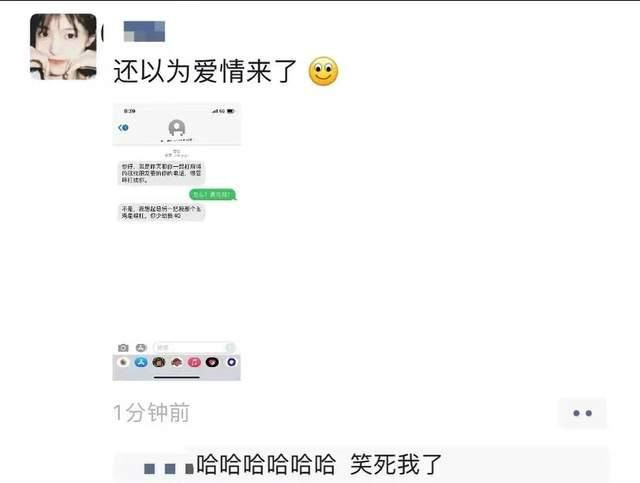Open the two-dot comment and like menu
The height and width of the screenshot is (483, 640).
coord(582,413)
